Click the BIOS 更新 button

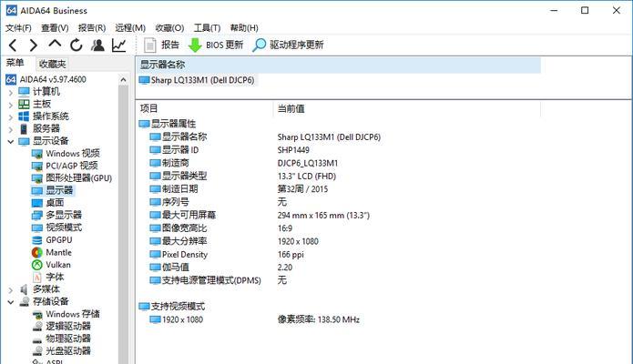pyautogui.click(x=216, y=45)
